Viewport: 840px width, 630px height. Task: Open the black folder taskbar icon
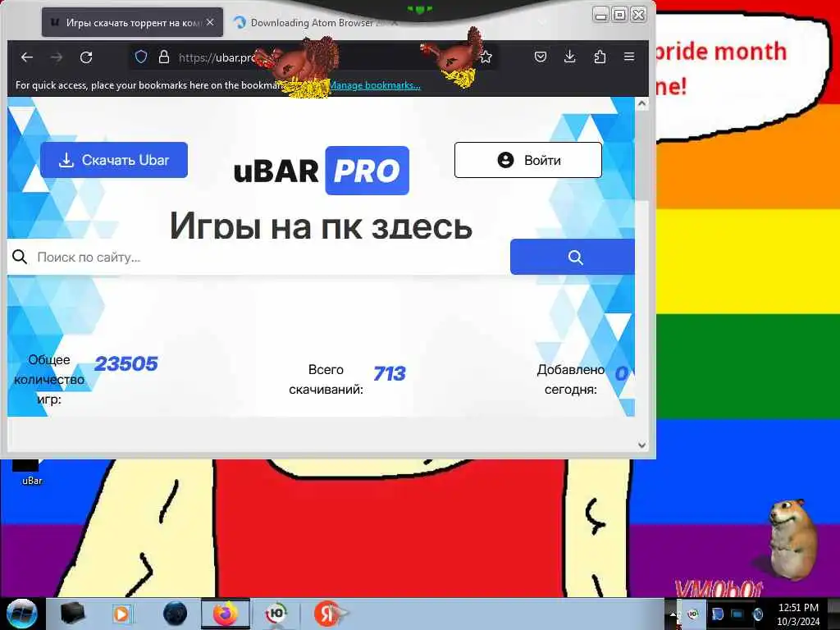pos(72,614)
